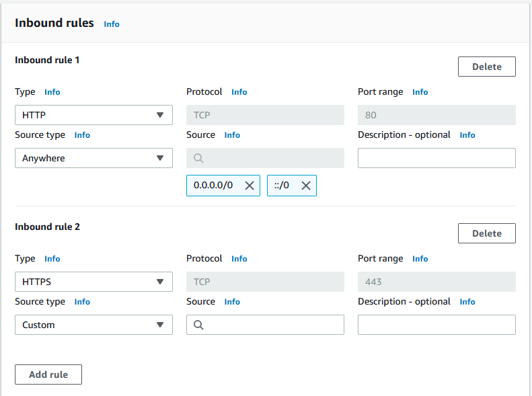
Task: Remove the 0.0.0.0/0 source chip
Action: (x=250, y=186)
